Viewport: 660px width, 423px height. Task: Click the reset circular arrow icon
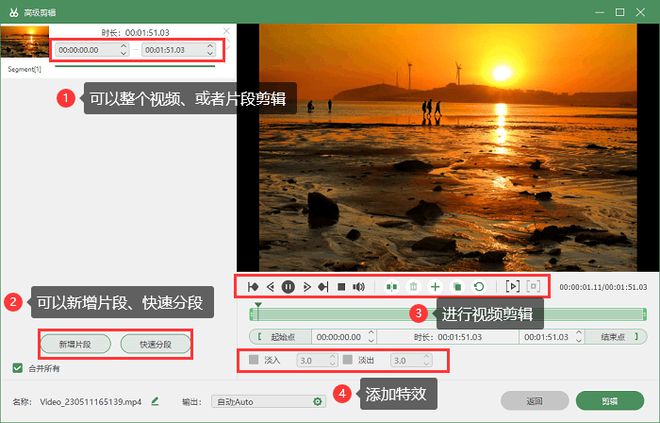[478, 287]
